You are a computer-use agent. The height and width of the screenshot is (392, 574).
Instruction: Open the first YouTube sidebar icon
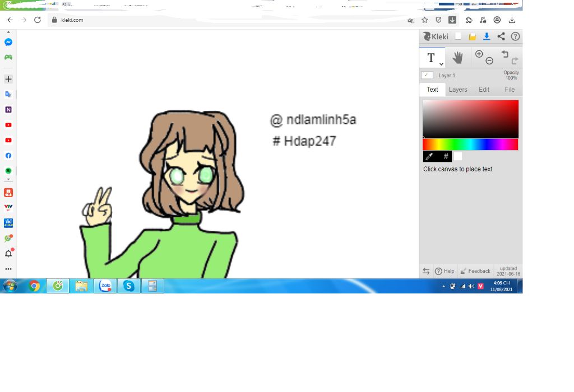tap(8, 125)
